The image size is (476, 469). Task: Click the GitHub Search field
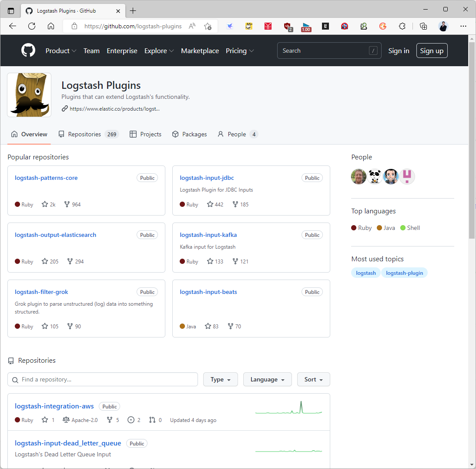(329, 51)
